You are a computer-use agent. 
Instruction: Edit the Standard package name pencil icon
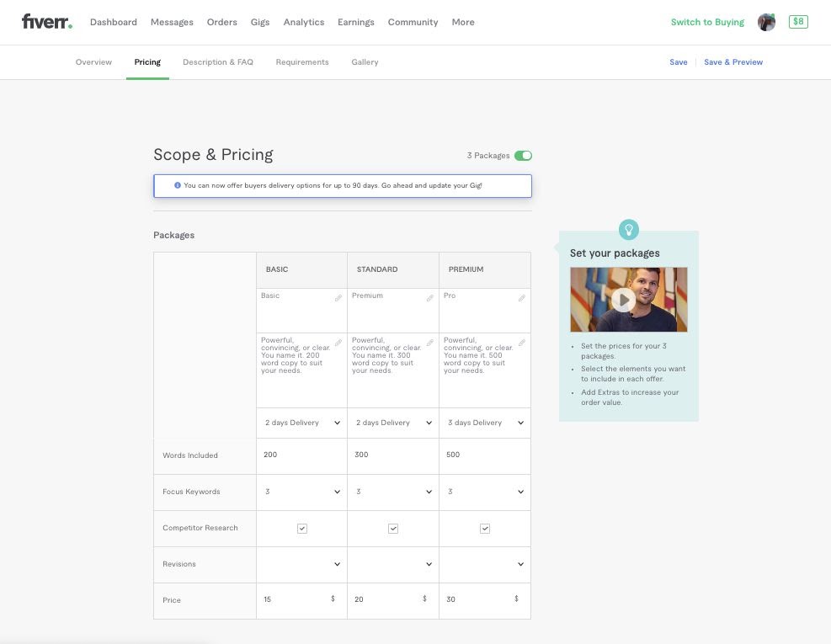coord(429,298)
